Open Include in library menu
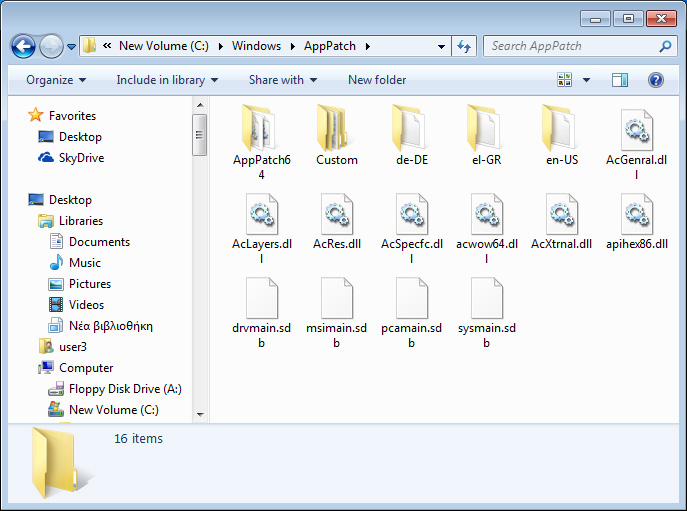 tap(167, 80)
